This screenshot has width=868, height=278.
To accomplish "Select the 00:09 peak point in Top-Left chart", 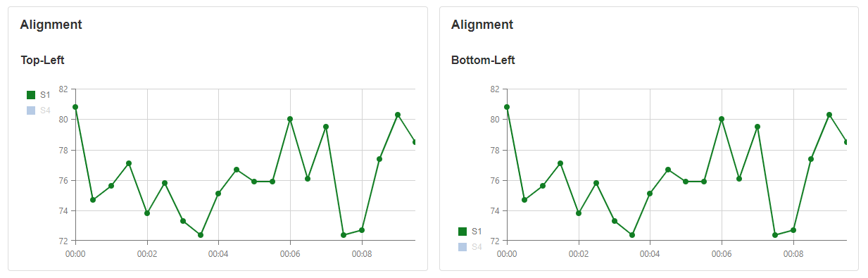I will 398,115.
